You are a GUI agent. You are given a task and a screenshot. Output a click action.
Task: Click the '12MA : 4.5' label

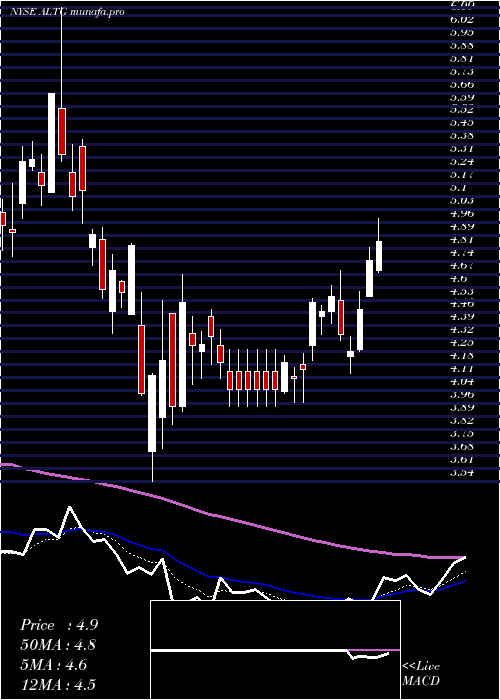pos(58,685)
